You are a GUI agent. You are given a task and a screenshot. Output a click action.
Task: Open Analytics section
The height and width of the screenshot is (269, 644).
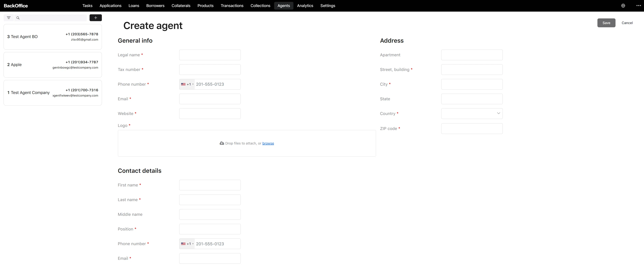(x=305, y=5)
